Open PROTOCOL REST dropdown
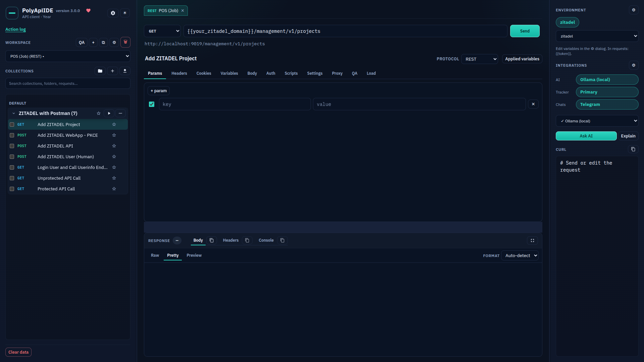644x362 pixels. click(x=480, y=59)
